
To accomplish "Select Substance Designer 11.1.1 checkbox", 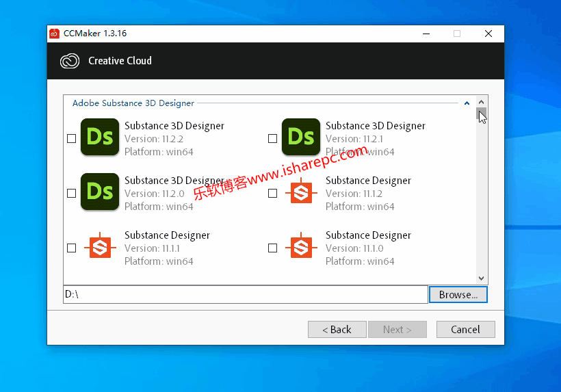I will (72, 248).
